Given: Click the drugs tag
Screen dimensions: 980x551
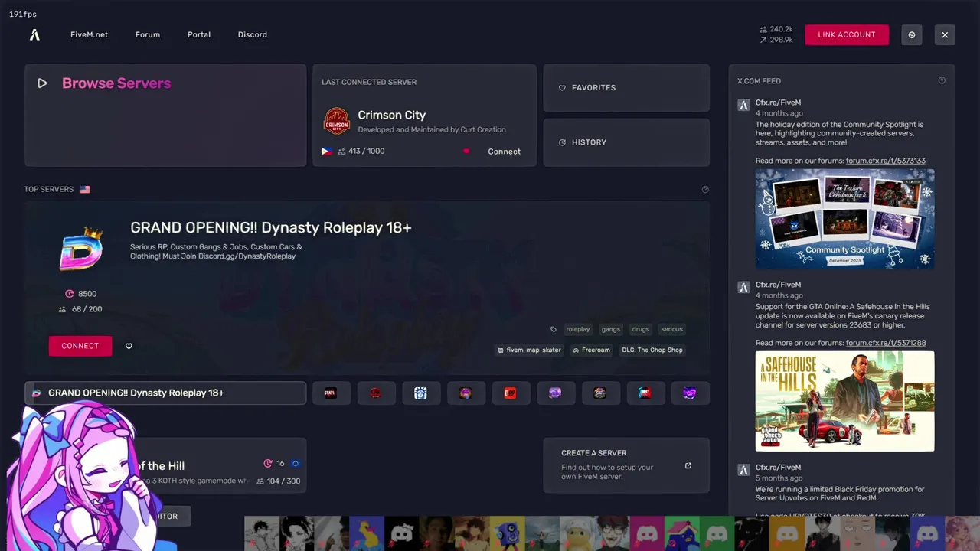Looking at the screenshot, I should (x=641, y=329).
